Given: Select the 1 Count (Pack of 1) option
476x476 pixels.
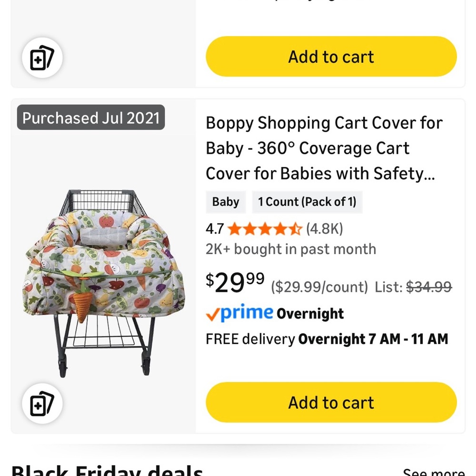Looking at the screenshot, I should tap(307, 202).
